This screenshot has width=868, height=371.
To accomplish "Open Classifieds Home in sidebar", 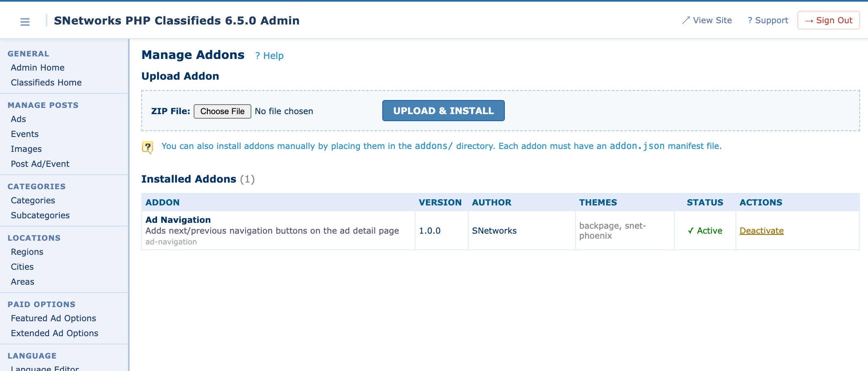I will pyautogui.click(x=46, y=83).
